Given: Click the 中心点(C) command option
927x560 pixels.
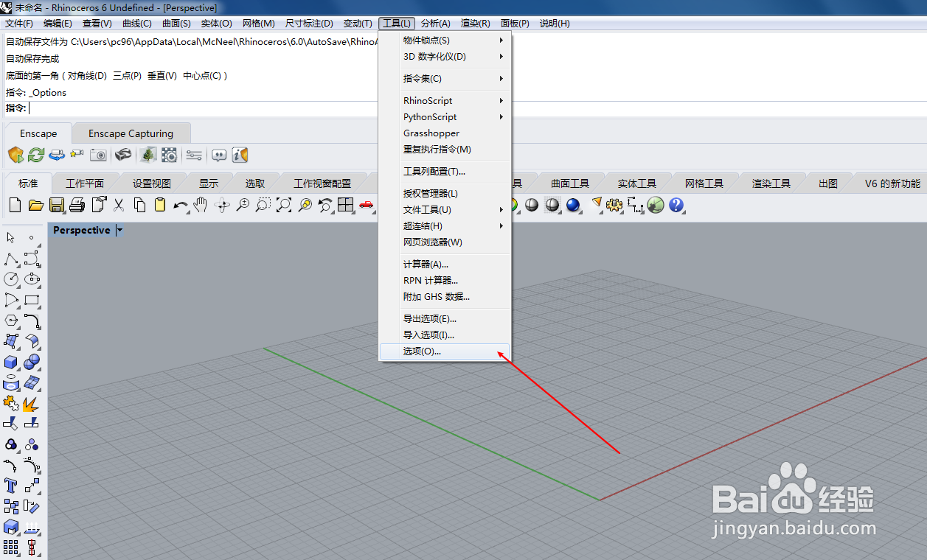Looking at the screenshot, I should [x=202, y=76].
